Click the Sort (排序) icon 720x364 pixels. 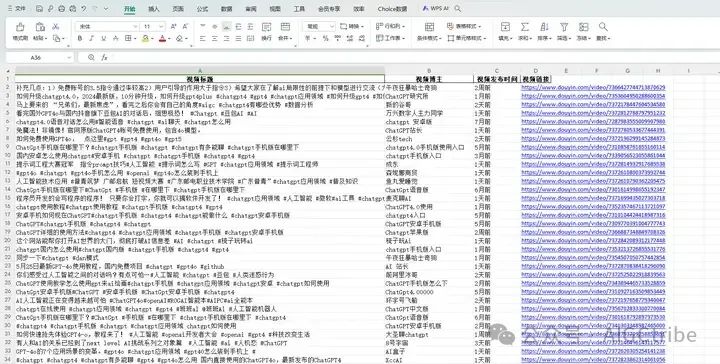tap(545, 27)
